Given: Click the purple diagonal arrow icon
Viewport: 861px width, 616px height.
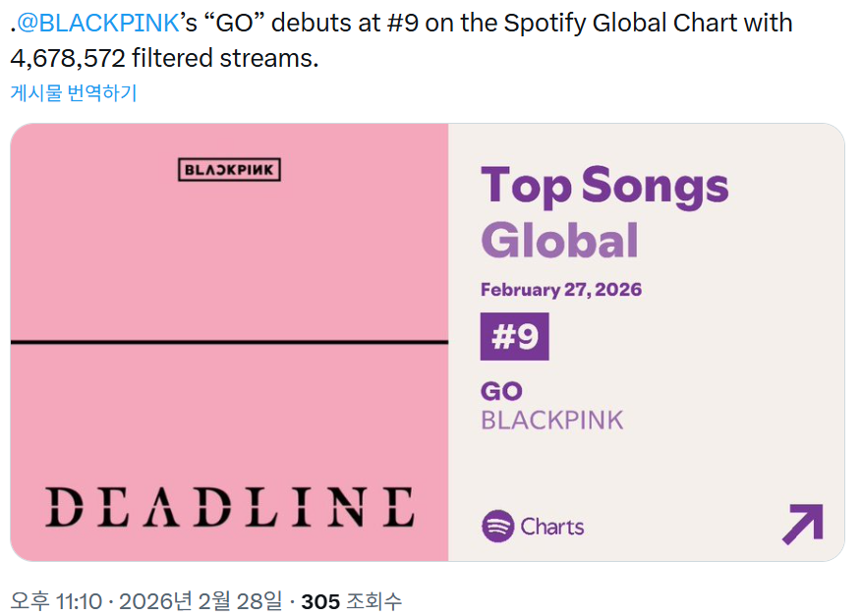Looking at the screenshot, I should [802, 525].
